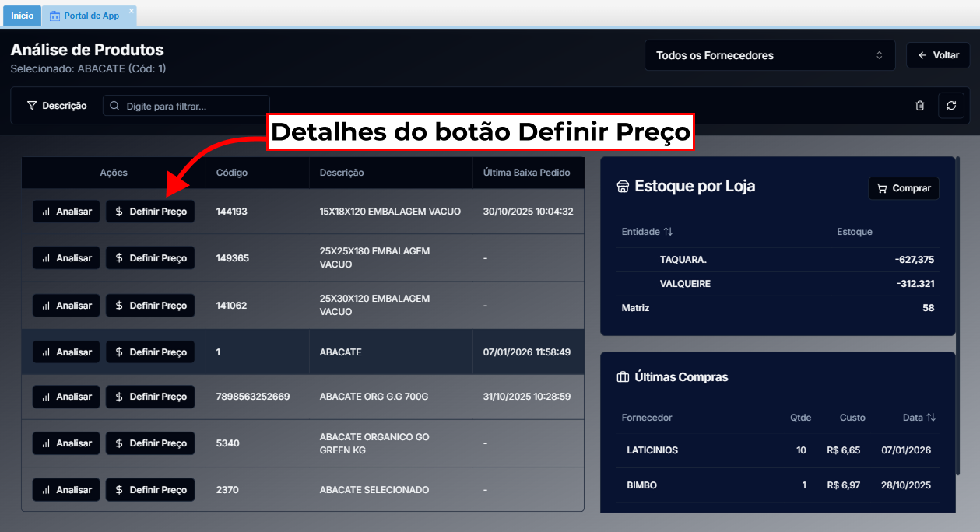980x532 pixels.
Task: Click Analisar for ABACATE SELECIONADO
Action: 66,490
